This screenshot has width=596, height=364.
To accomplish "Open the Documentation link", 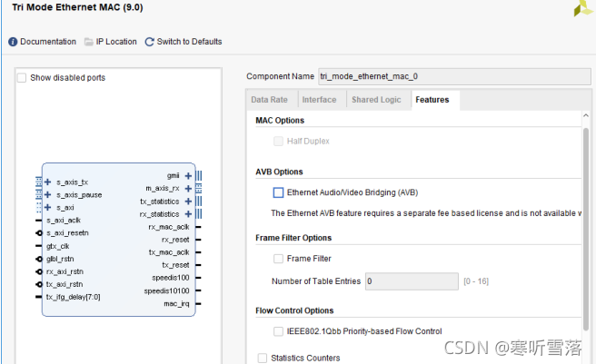I will (48, 42).
